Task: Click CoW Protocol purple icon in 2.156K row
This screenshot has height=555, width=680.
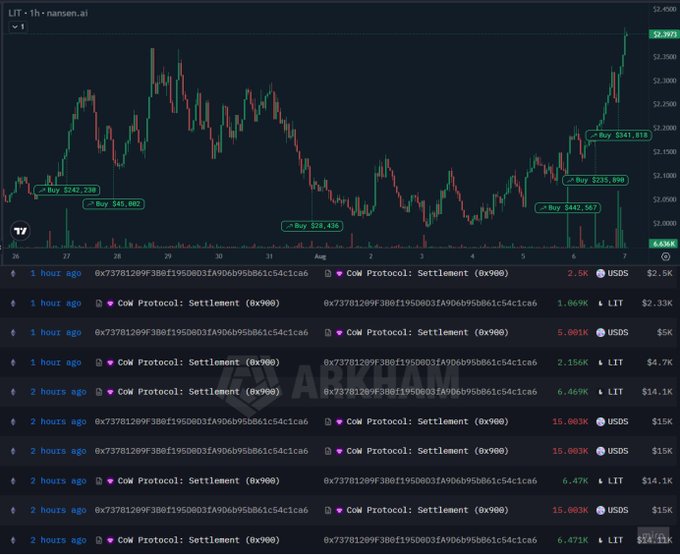Action: click(110, 363)
